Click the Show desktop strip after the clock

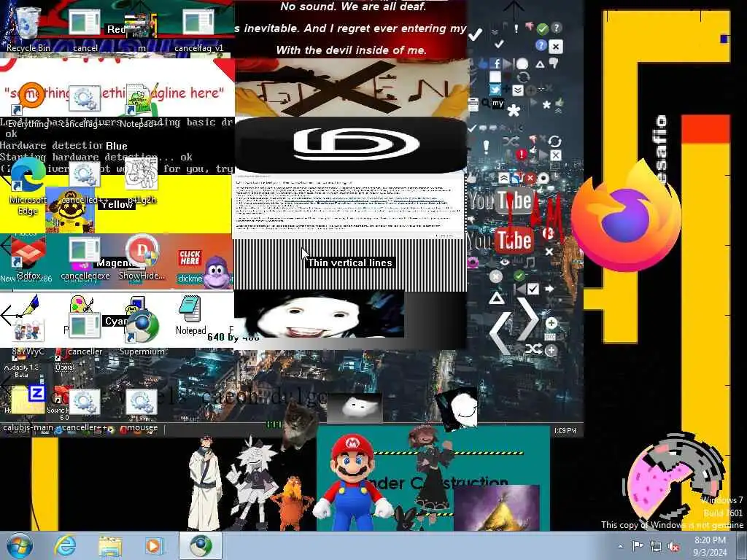[742, 545]
